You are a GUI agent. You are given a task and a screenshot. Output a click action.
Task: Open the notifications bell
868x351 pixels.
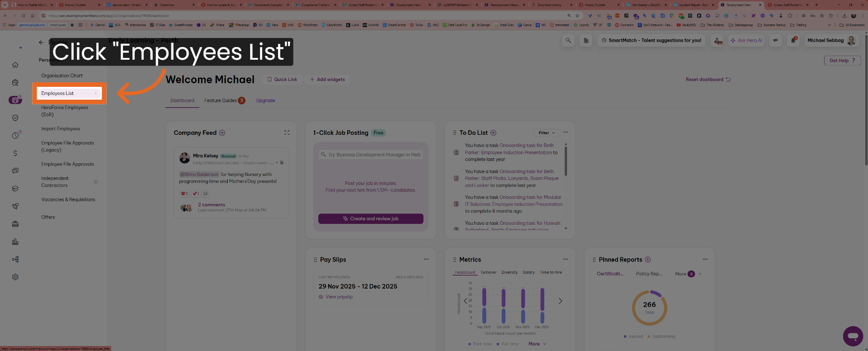click(793, 40)
